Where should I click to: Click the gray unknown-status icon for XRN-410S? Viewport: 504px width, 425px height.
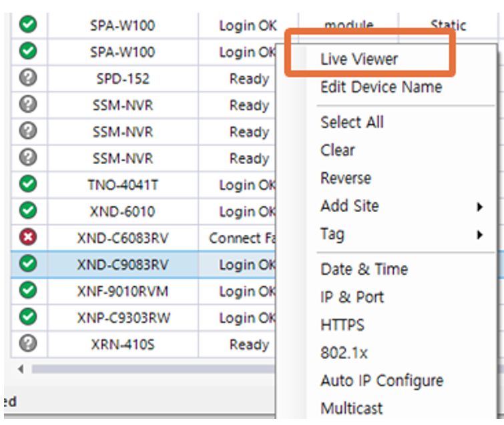click(x=29, y=344)
